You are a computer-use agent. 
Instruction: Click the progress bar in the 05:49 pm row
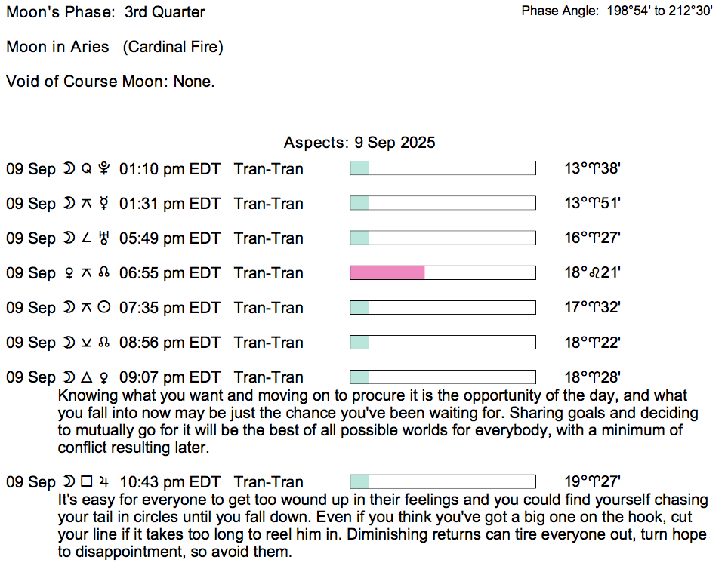443,238
